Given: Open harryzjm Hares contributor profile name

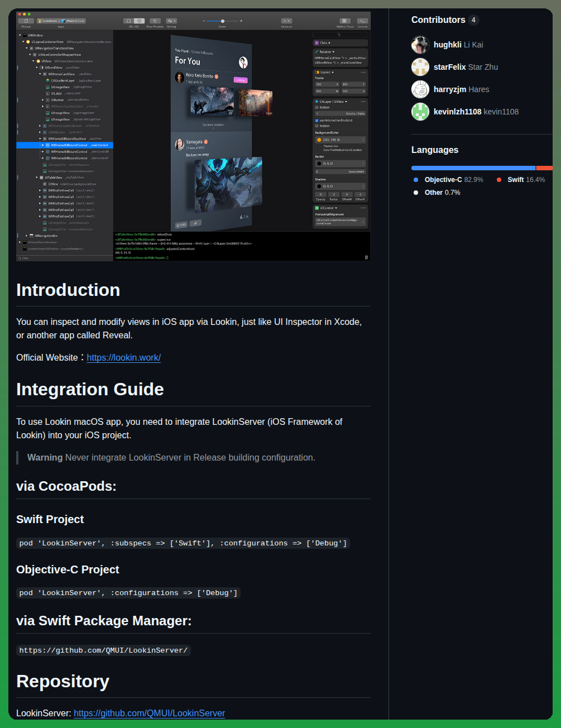Looking at the screenshot, I should (x=461, y=89).
